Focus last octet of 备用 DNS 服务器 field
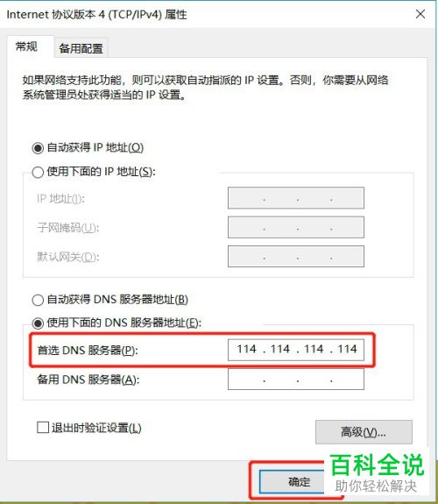This screenshot has width=438, height=504. click(x=348, y=380)
